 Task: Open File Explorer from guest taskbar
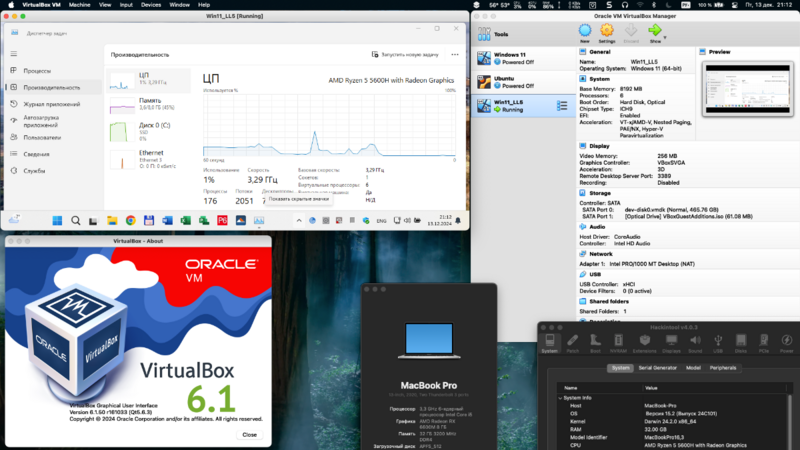pyautogui.click(x=112, y=220)
